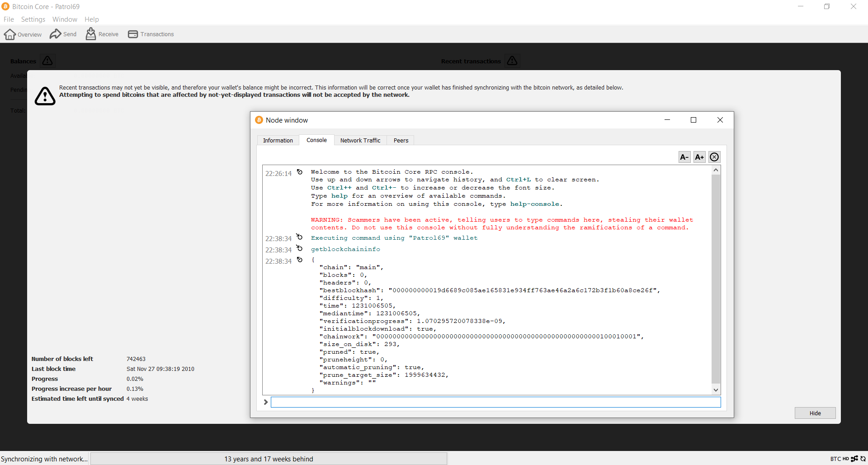868x465 pixels.
Task: Open the Transactions history page
Action: 151,34
